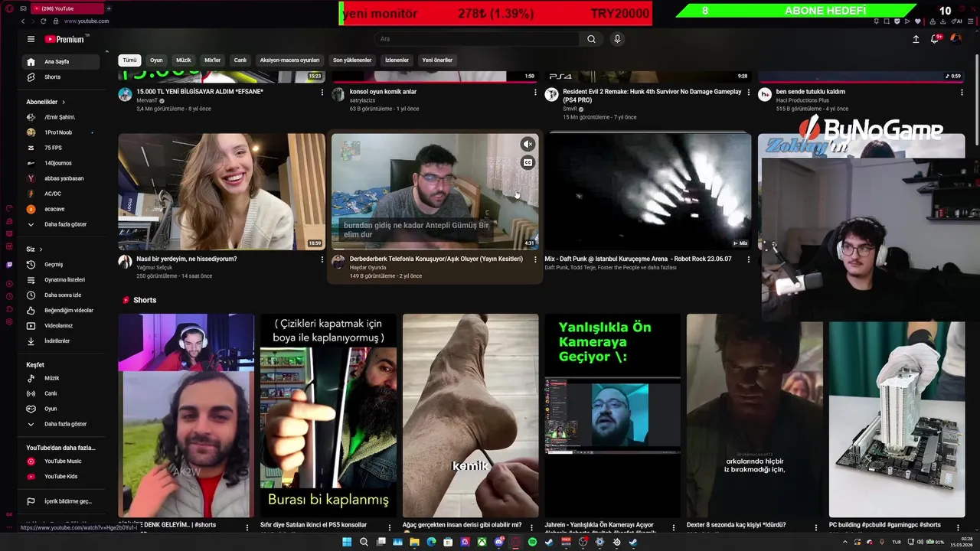Select the Aksiyon-macera oyunları chip
This screenshot has height=551, width=980.
pyautogui.click(x=289, y=60)
